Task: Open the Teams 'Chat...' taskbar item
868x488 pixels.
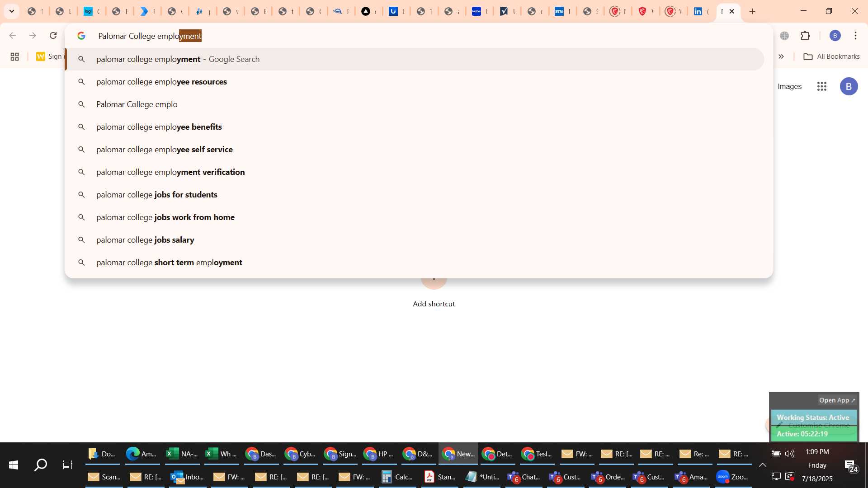Action: coord(524,477)
